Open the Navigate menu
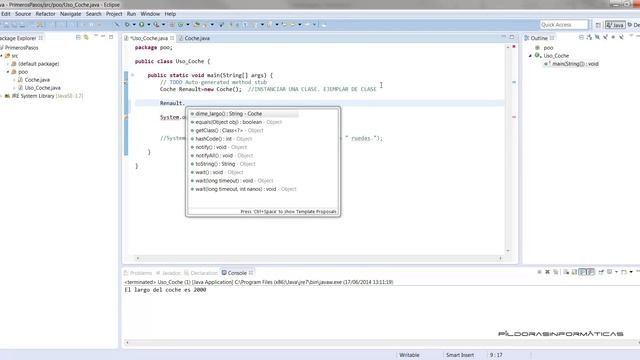 tap(70, 14)
